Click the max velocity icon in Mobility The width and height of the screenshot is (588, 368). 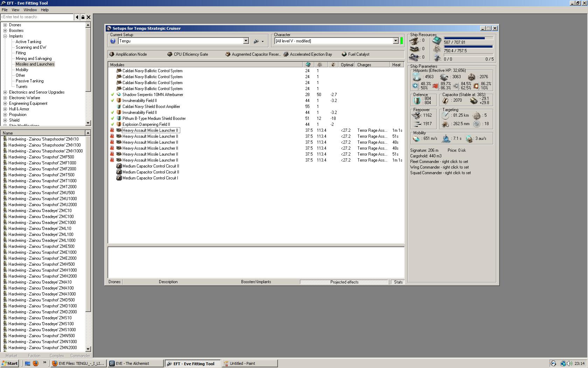point(416,138)
